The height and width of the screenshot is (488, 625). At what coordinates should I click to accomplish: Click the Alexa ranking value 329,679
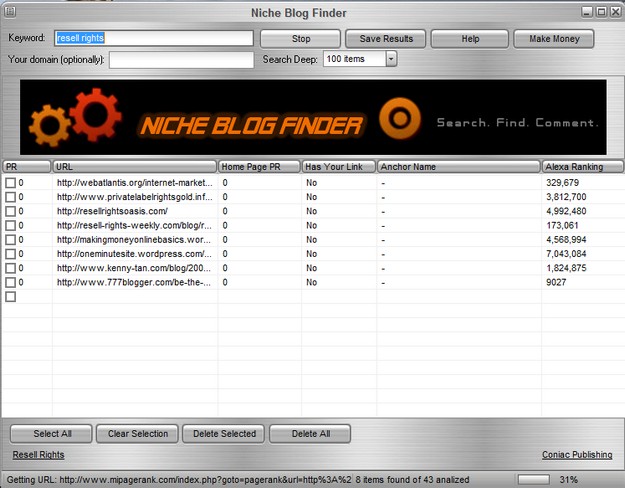tap(562, 183)
